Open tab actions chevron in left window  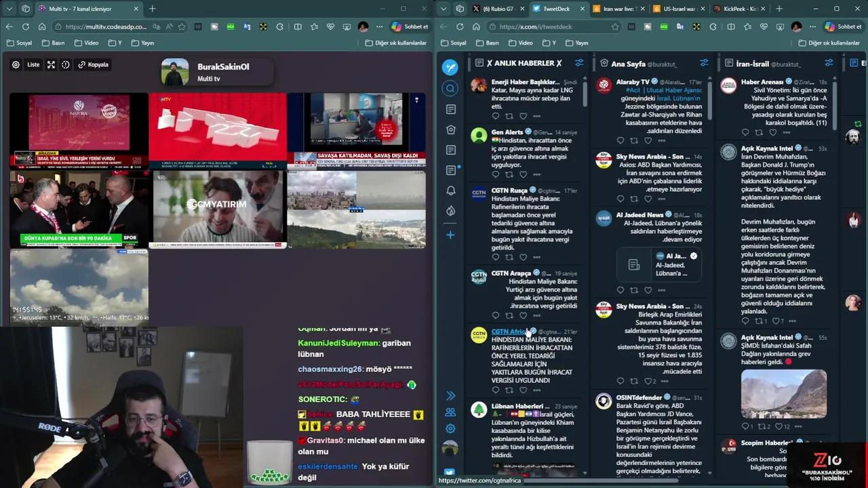tap(9, 9)
